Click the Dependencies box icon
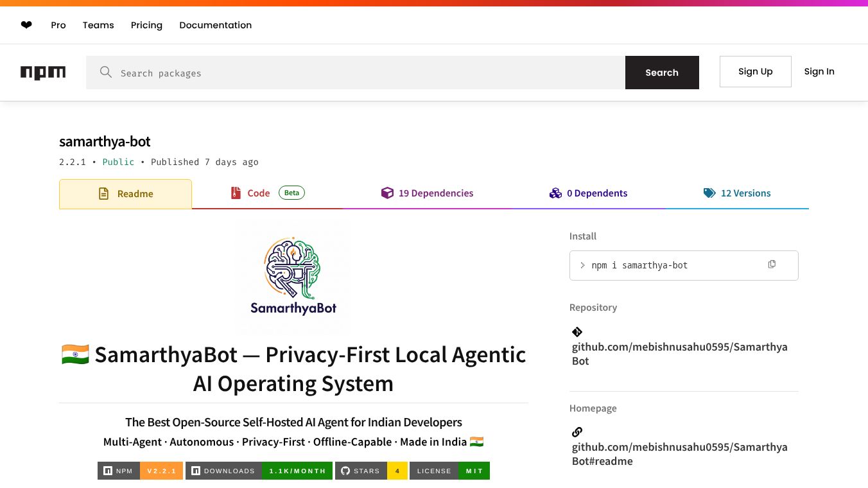The height and width of the screenshot is (488, 868). pos(387,193)
